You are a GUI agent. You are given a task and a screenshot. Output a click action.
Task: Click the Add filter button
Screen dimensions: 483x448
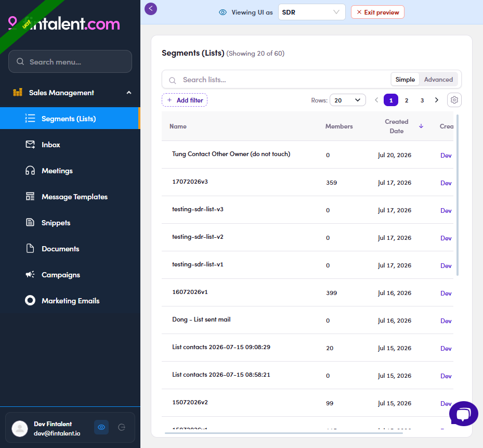coord(185,100)
